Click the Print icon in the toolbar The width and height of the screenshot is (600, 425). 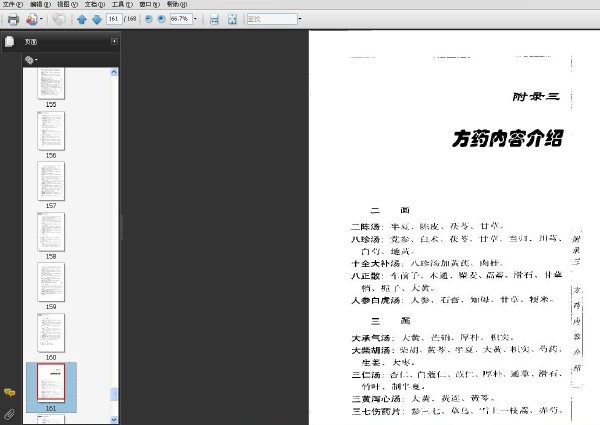click(13, 19)
